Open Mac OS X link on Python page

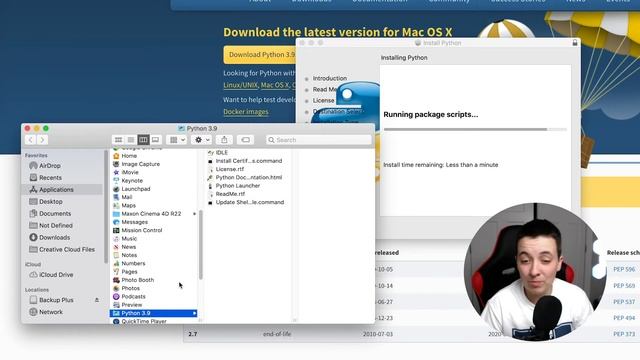tap(275, 85)
